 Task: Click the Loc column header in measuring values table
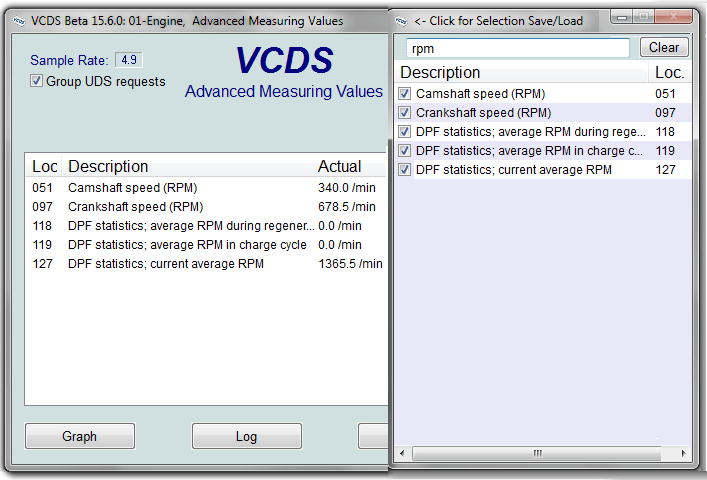click(44, 166)
